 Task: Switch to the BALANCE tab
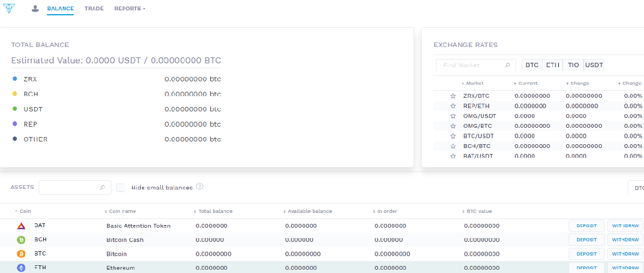61,8
